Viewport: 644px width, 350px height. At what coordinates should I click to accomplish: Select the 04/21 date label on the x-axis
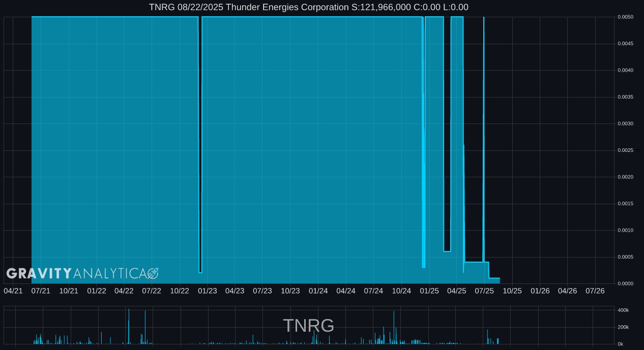[x=13, y=291]
